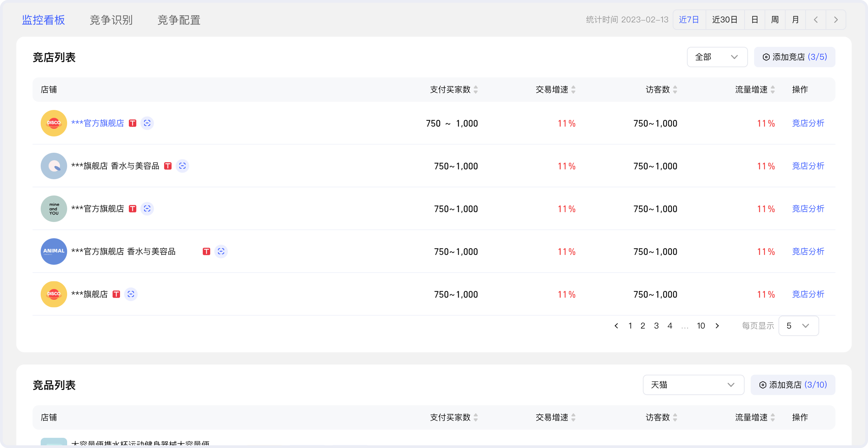Select the 日 time granularity

(x=755, y=20)
